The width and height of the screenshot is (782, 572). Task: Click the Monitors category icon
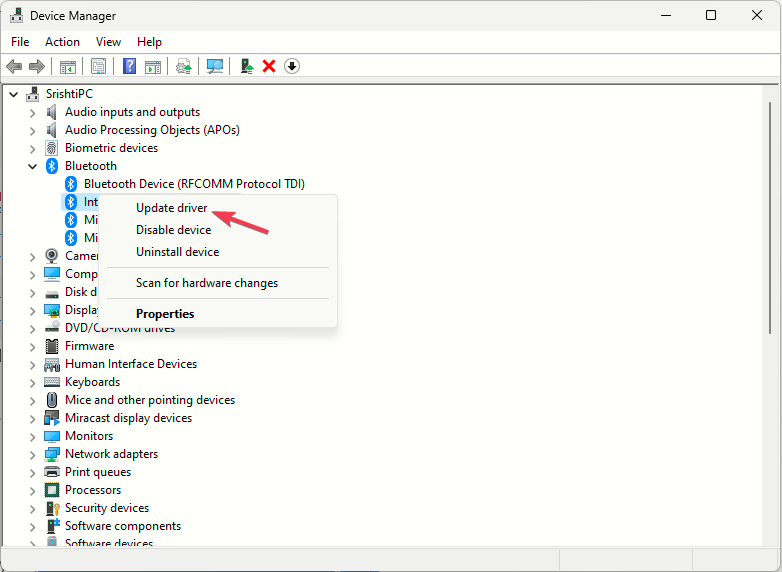tap(52, 436)
